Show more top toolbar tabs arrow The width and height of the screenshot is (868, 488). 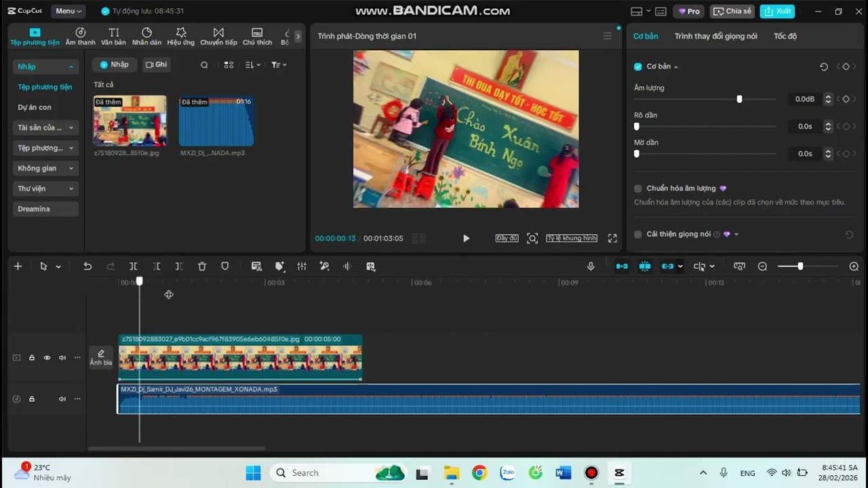coord(298,36)
